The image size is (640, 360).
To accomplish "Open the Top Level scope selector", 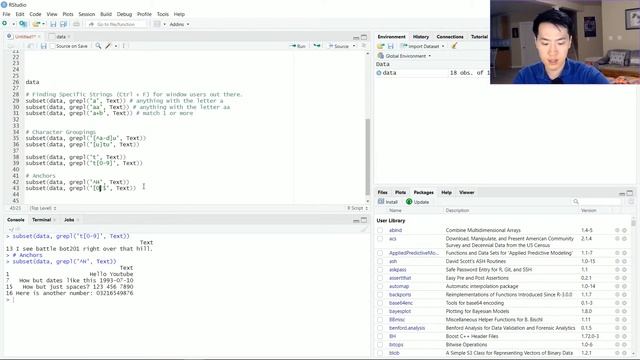I will pos(43,208).
